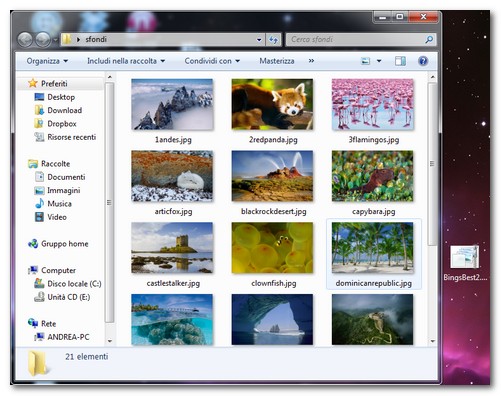501x396 pixels.
Task: Click the Forward navigation arrow
Action: (x=43, y=40)
